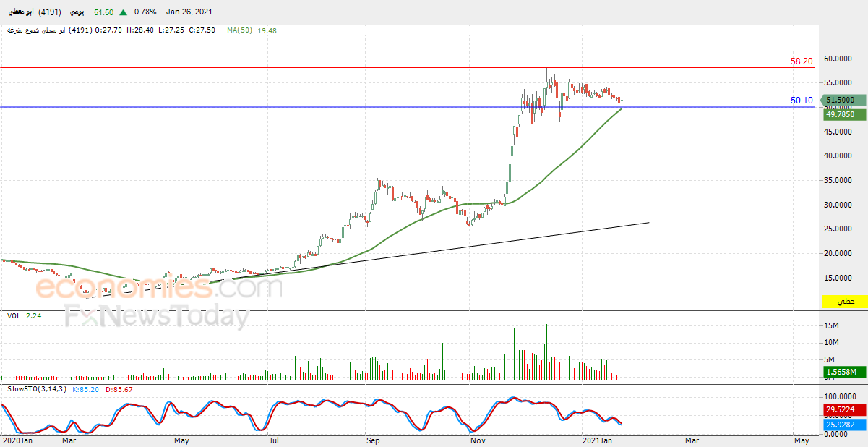Click the red 58.20 resistance level label
868x447 pixels.
[x=802, y=62]
